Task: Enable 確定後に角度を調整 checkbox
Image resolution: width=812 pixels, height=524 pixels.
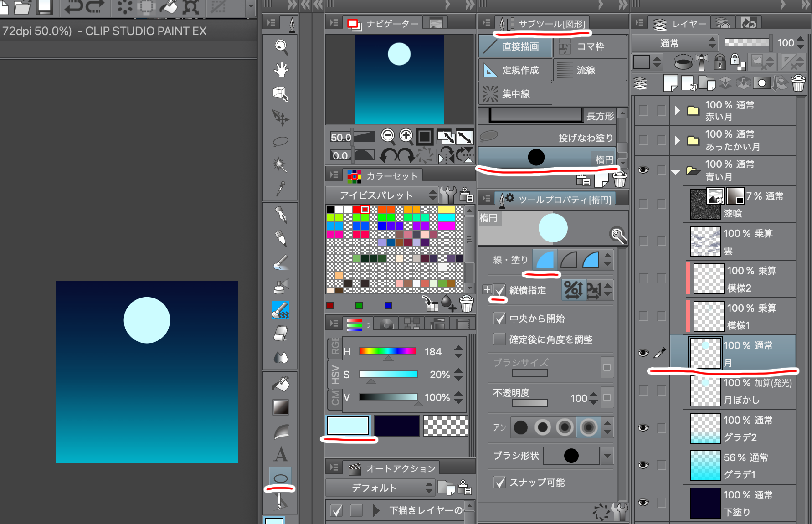Action: (x=500, y=339)
